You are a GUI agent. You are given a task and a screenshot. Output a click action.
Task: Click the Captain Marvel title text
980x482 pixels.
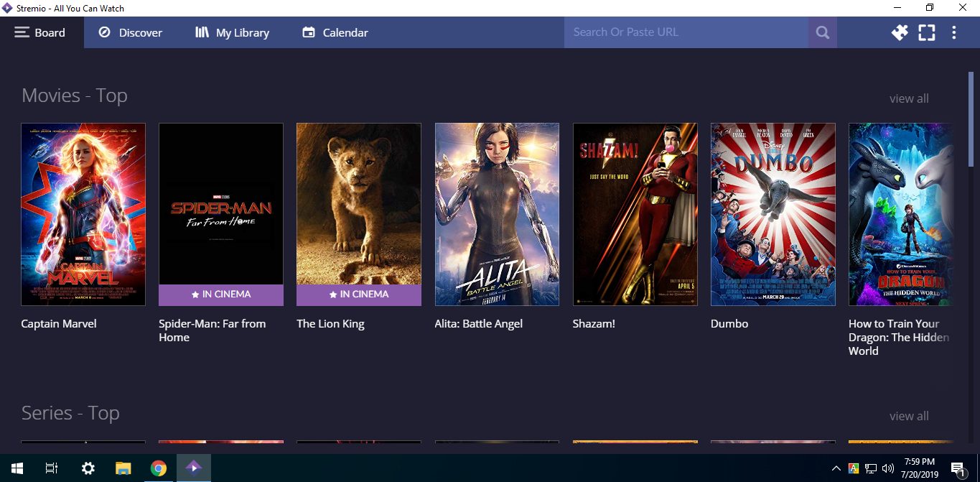[59, 324]
